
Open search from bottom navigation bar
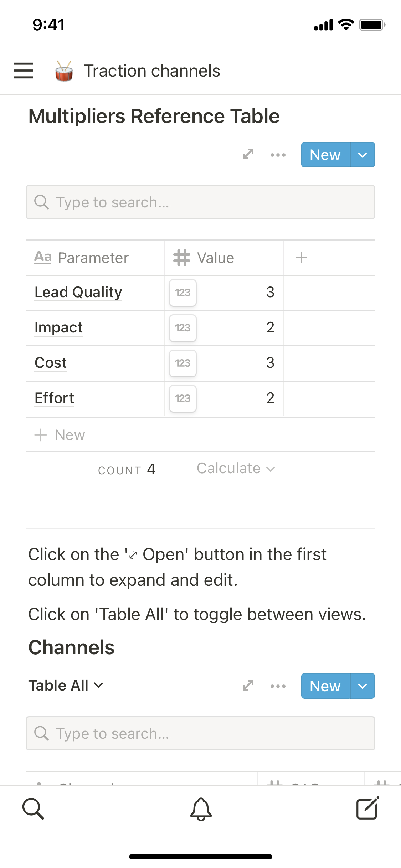pyautogui.click(x=33, y=809)
